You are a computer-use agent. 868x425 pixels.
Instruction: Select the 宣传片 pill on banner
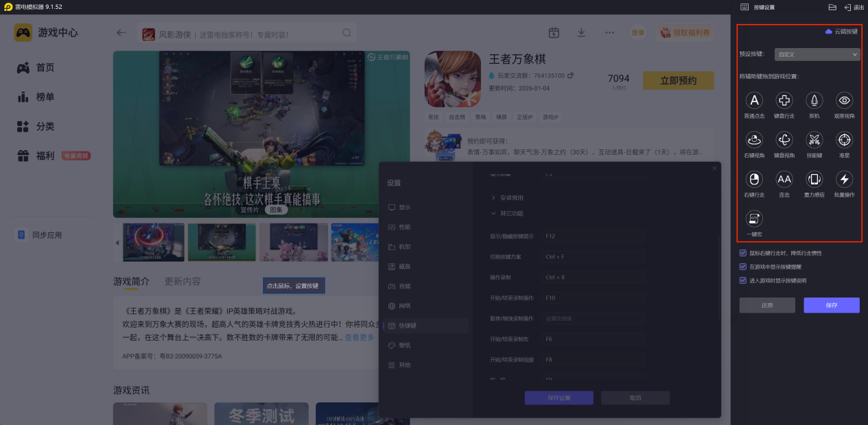250,210
